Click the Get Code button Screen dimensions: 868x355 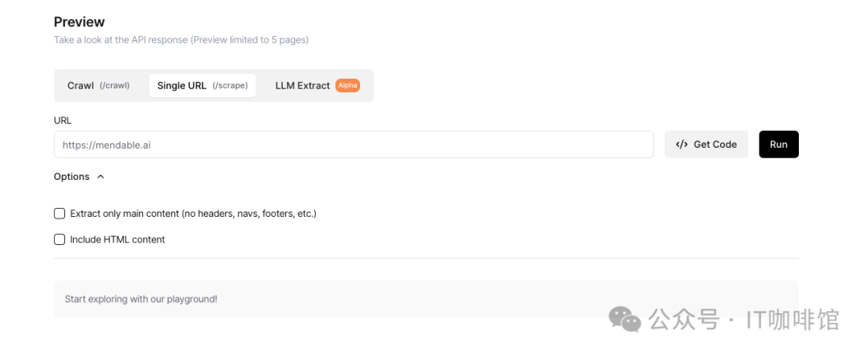pyautogui.click(x=706, y=145)
